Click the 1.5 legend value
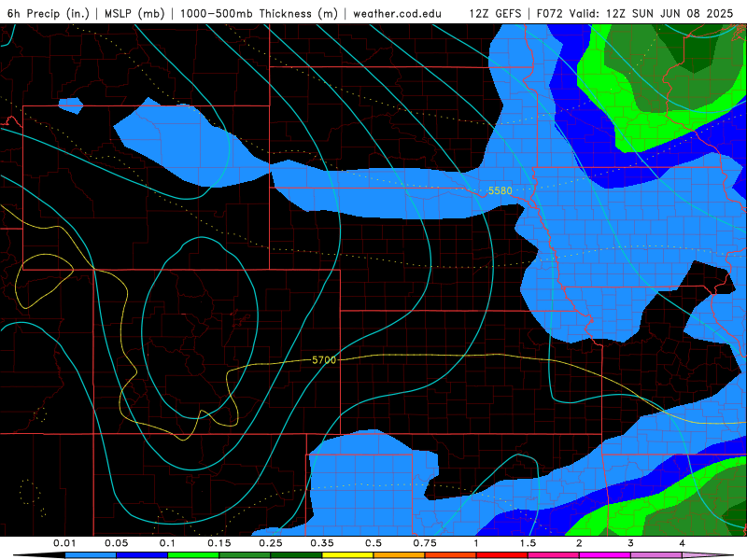The width and height of the screenshot is (747, 560). [x=528, y=543]
